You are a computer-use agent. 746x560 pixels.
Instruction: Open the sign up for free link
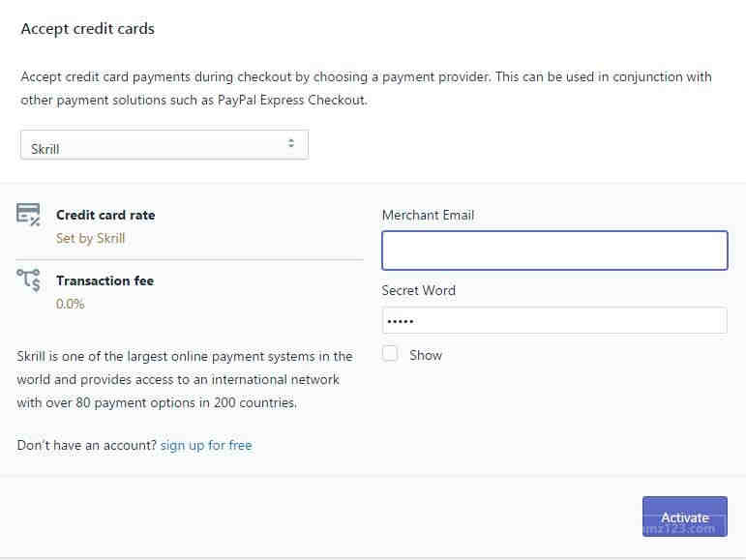(x=206, y=446)
